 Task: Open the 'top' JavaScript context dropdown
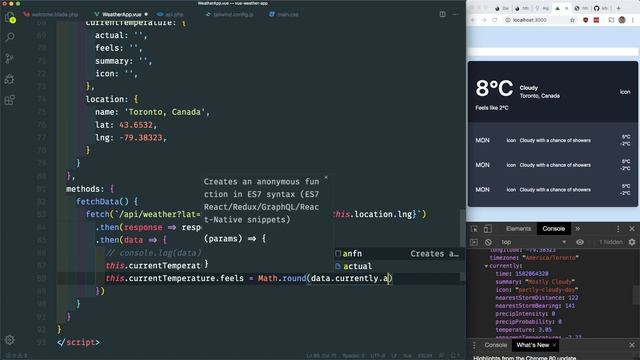533,242
